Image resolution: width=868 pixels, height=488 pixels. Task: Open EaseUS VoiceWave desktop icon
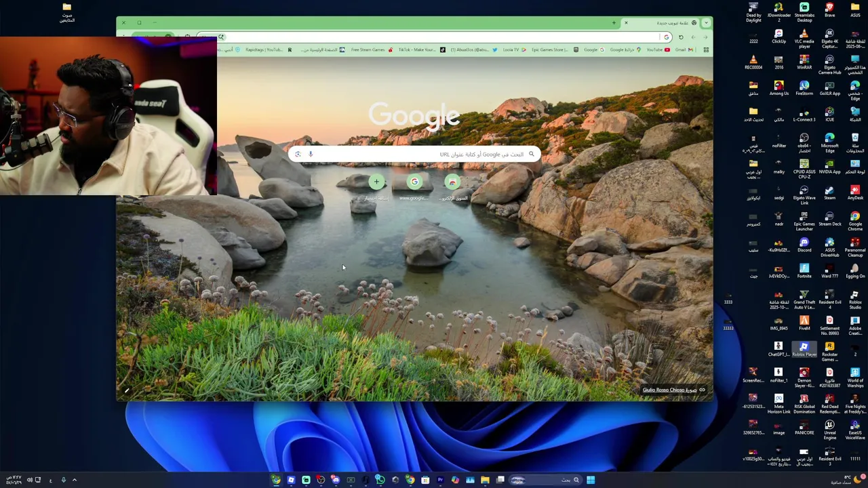[x=855, y=430]
